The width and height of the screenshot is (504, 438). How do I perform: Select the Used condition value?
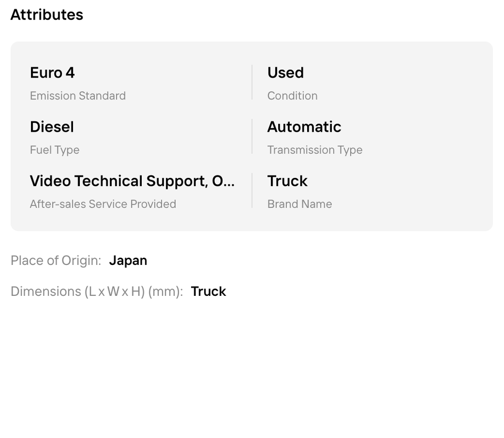pos(286,73)
